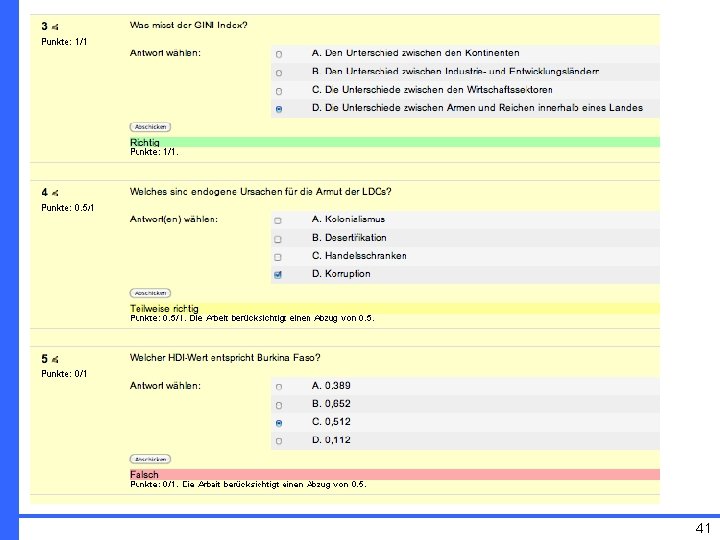Click answer text 'A. Kolonialismus'
Viewport: 720px width, 540px height.
(348, 219)
